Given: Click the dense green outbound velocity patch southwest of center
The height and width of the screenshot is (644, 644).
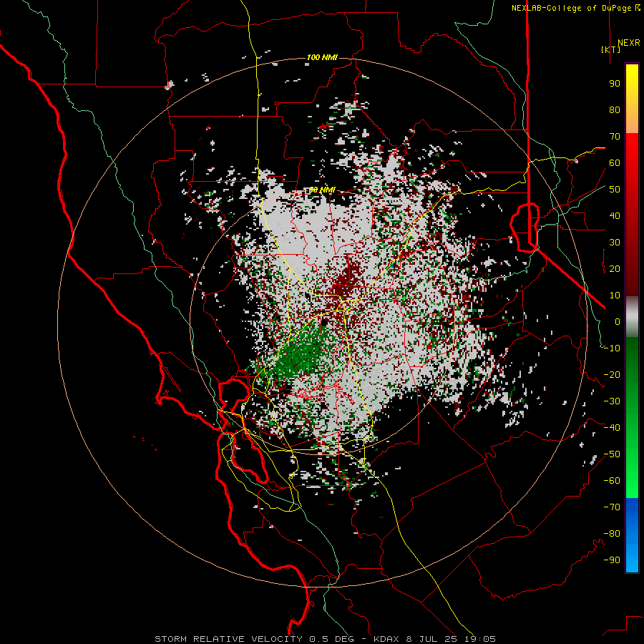Looking at the screenshot, I should (300, 353).
